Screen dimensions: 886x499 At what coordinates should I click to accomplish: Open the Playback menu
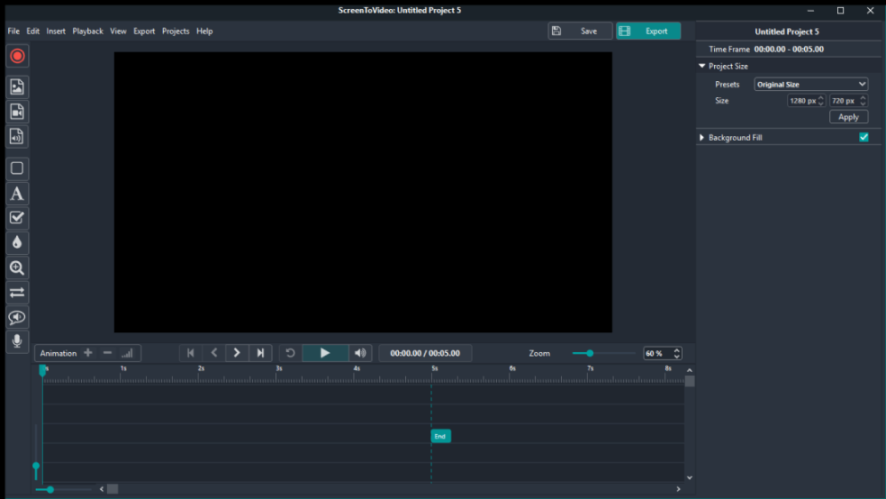coord(88,31)
